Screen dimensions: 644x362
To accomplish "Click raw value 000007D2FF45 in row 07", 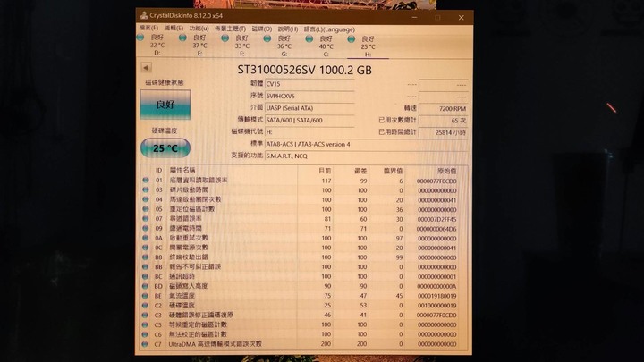I will click(436, 219).
